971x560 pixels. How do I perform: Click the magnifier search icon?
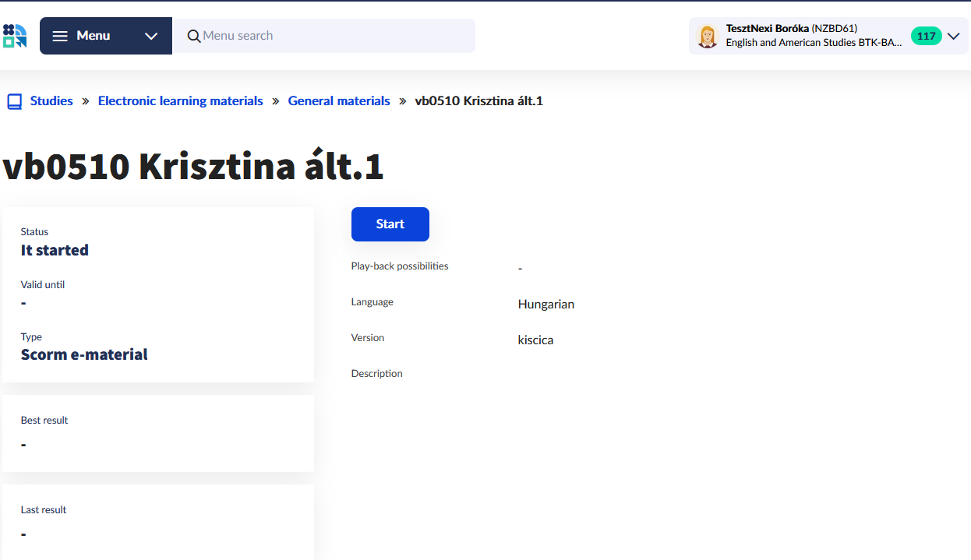[x=194, y=36]
